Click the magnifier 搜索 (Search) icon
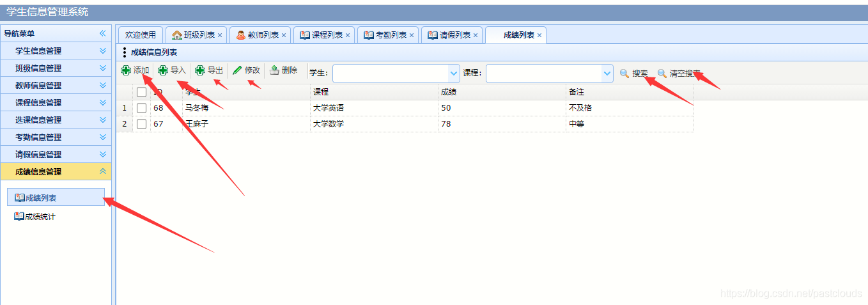 pos(624,74)
